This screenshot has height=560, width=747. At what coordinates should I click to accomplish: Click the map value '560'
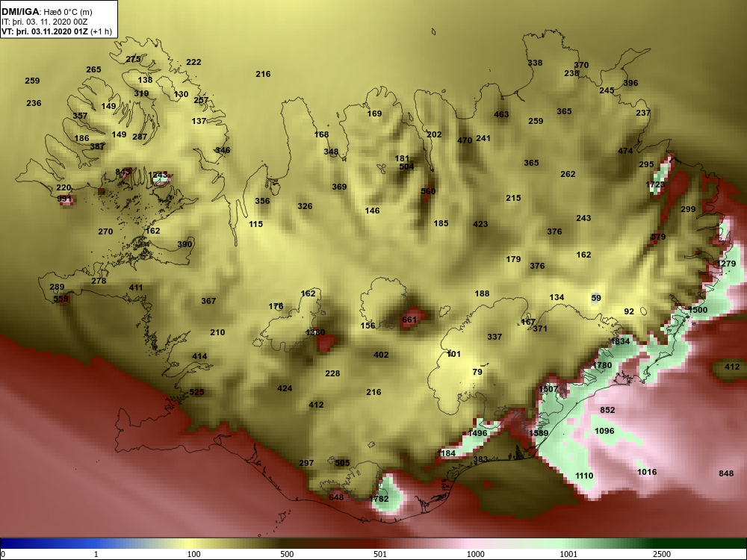(428, 191)
